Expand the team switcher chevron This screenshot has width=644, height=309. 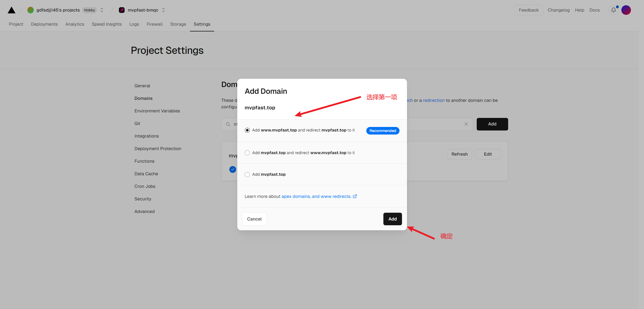(102, 10)
